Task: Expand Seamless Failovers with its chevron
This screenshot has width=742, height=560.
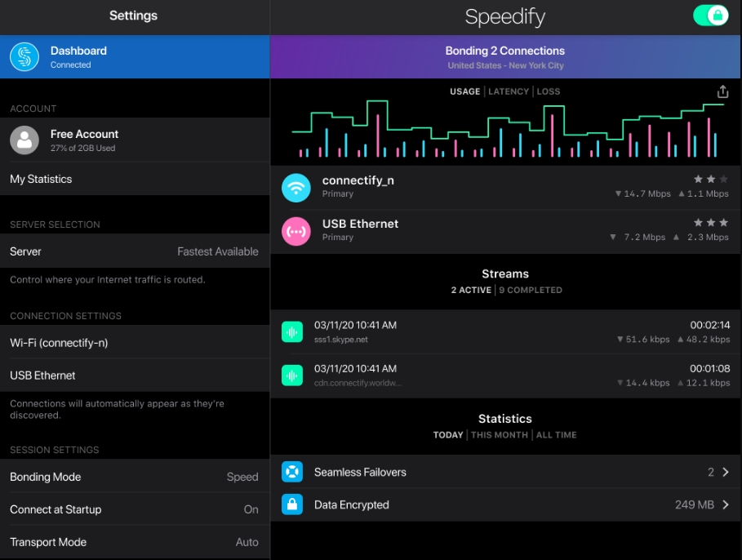Action: coord(726,472)
